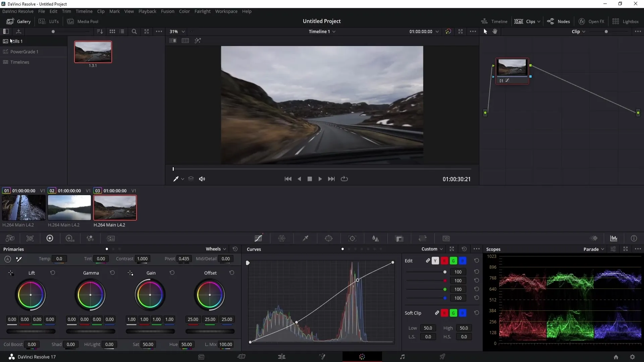Open the Blur palette icon

point(376,238)
